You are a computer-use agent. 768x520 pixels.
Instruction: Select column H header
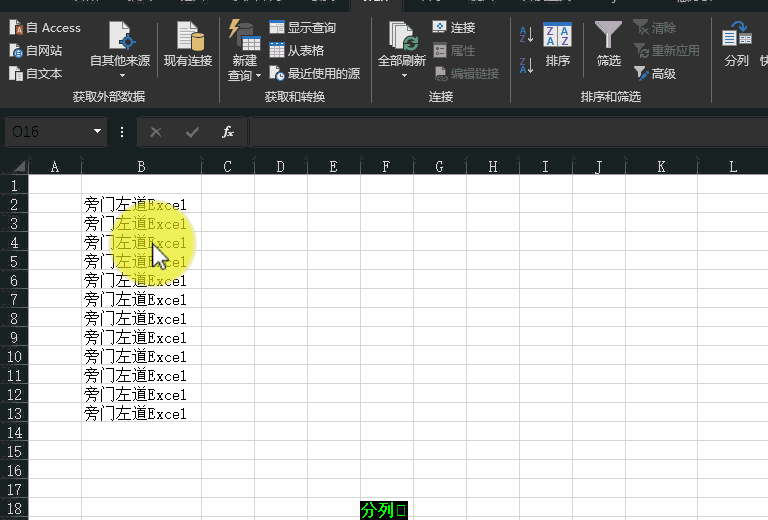(x=493, y=167)
